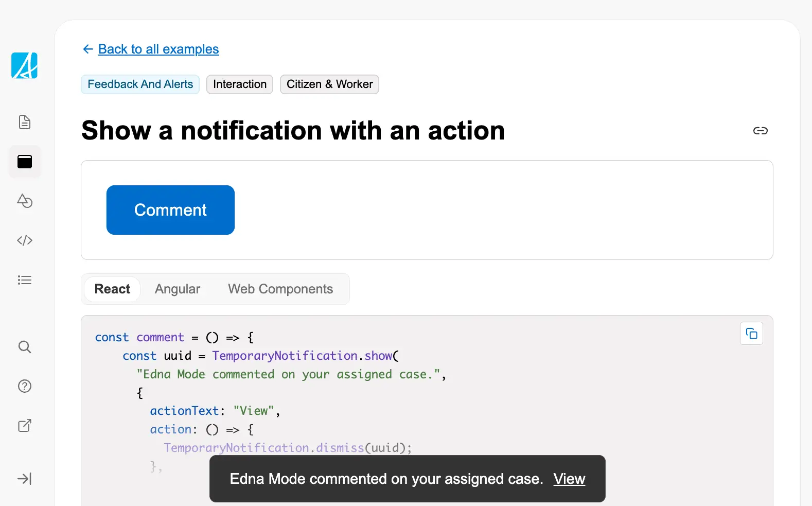This screenshot has height=506, width=812.
Task: Click the code brackets icon in sidebar
Action: (x=25, y=240)
